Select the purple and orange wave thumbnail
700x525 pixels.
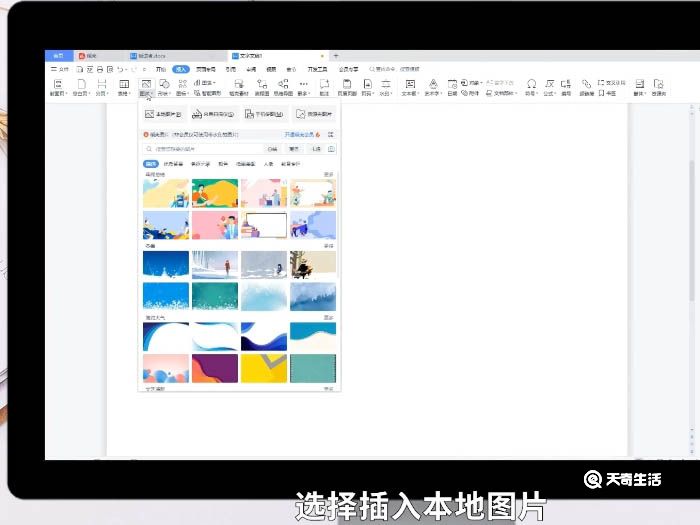click(215, 368)
